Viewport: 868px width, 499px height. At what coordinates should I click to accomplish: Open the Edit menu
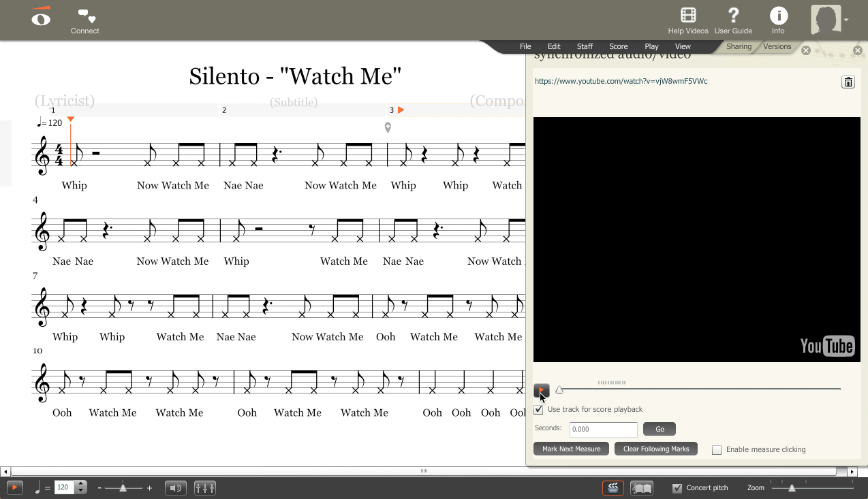[x=554, y=47]
